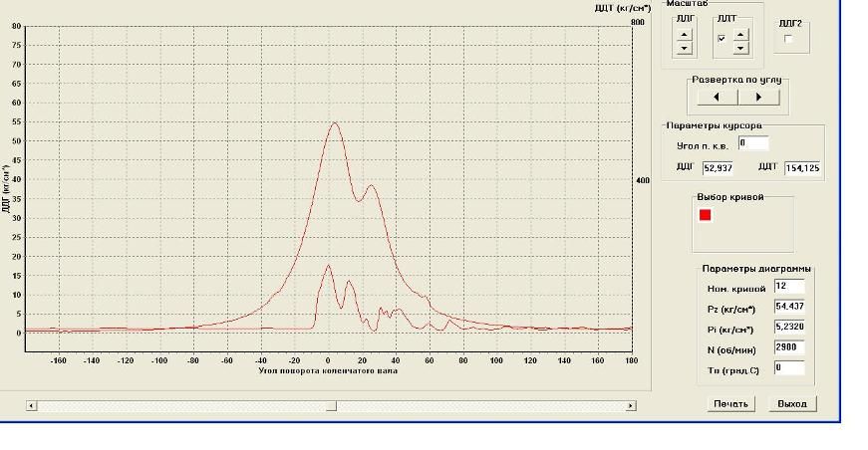Click the Pi pressure value field
This screenshot has width=868, height=450.
(788, 328)
